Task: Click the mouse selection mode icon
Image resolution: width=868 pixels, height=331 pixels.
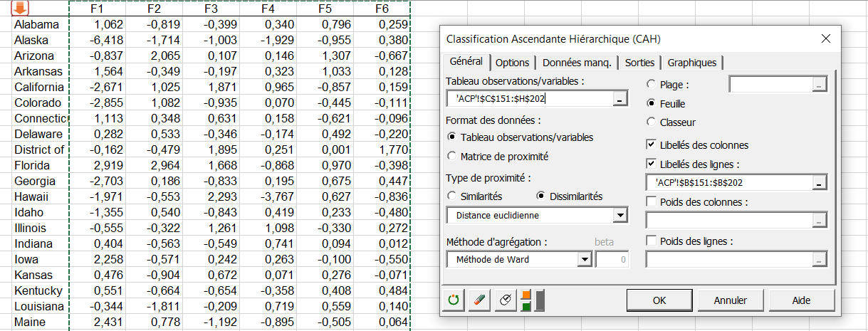Action: click(504, 300)
